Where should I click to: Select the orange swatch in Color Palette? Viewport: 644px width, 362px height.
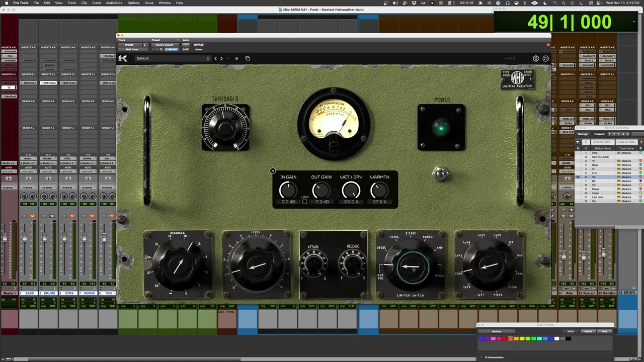pyautogui.click(x=510, y=338)
